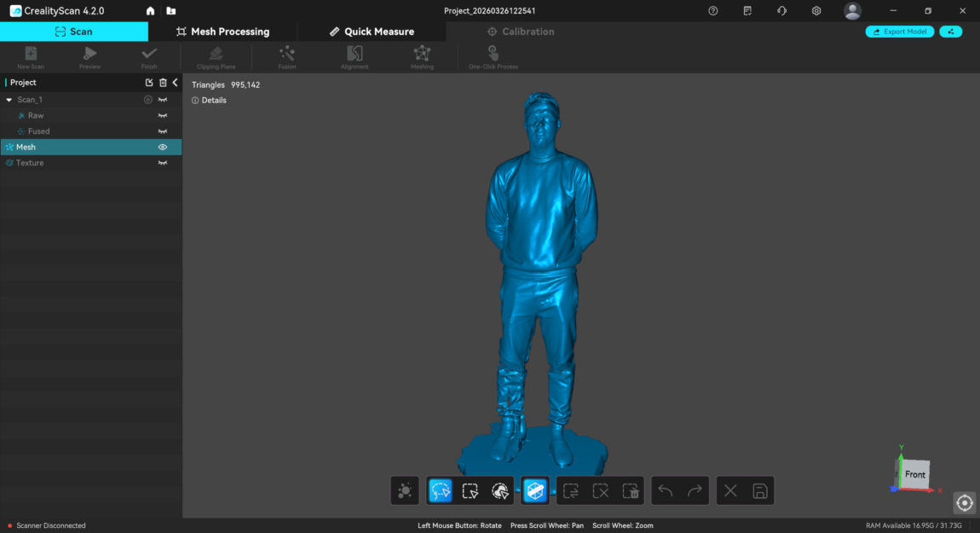Click the share icon button
The image size is (980, 533).
[x=950, y=32]
